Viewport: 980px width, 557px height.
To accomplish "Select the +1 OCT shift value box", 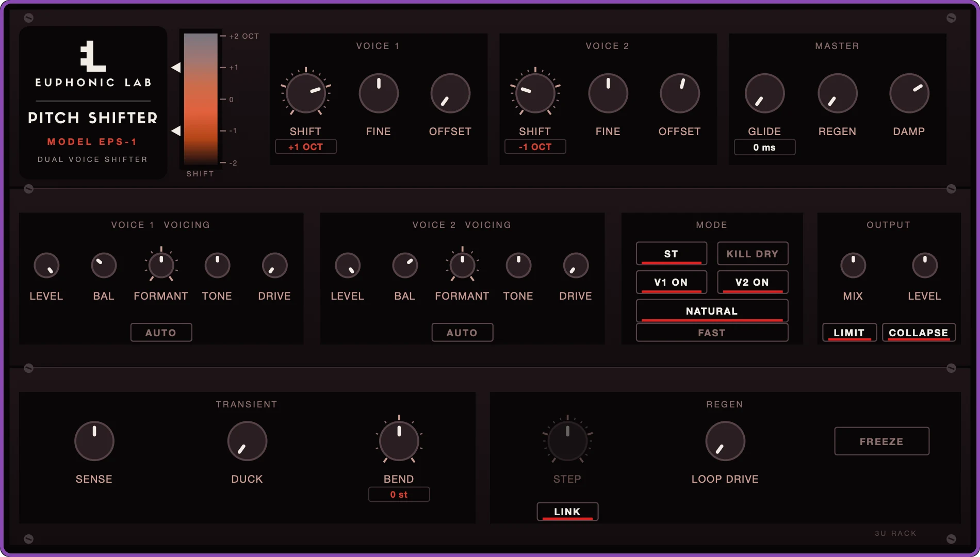I will click(306, 147).
